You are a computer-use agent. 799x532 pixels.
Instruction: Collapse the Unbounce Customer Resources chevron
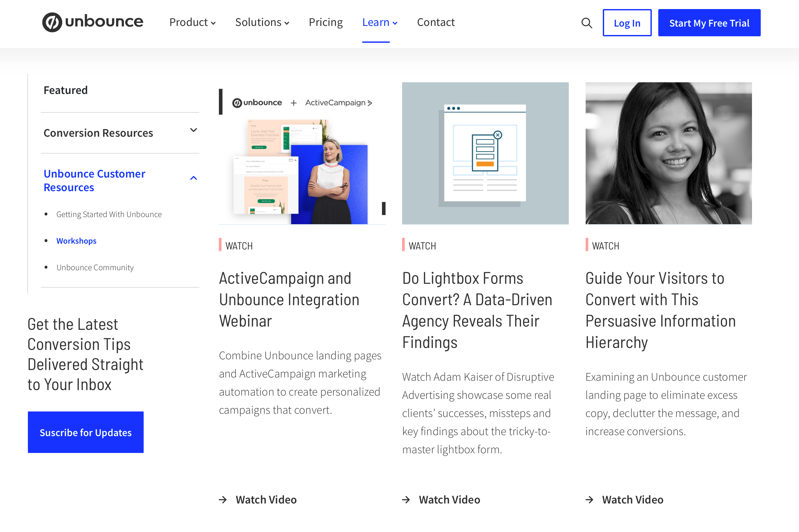[x=194, y=178]
